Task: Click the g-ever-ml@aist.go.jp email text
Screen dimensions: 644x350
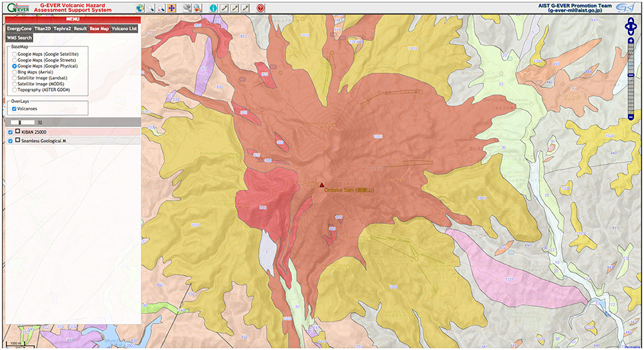Action: (x=575, y=10)
